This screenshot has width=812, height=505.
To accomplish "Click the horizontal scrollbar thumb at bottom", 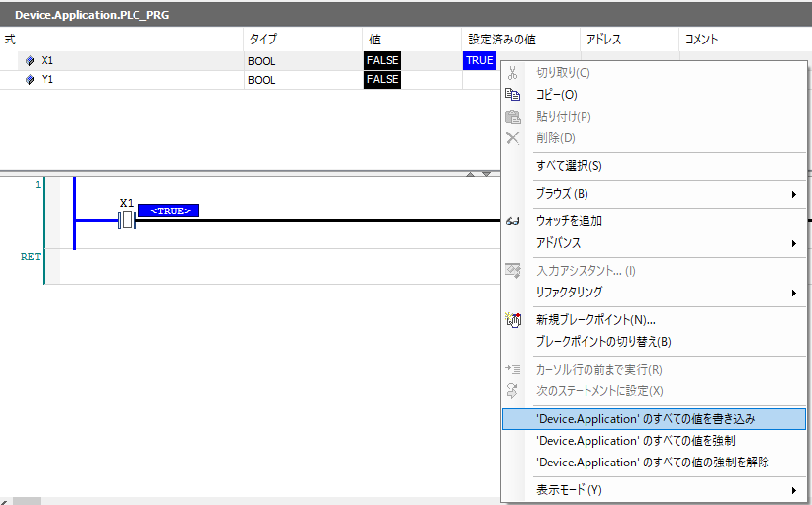I will click(x=26, y=501).
